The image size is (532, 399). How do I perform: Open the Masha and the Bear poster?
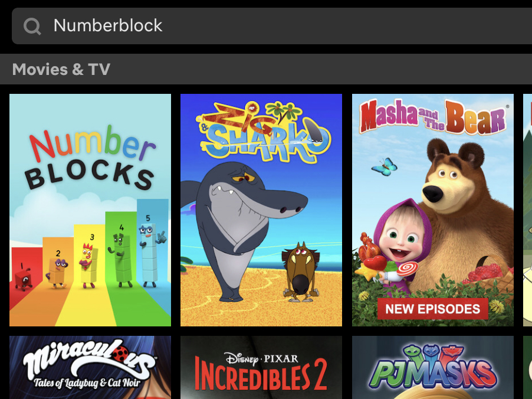click(x=433, y=210)
